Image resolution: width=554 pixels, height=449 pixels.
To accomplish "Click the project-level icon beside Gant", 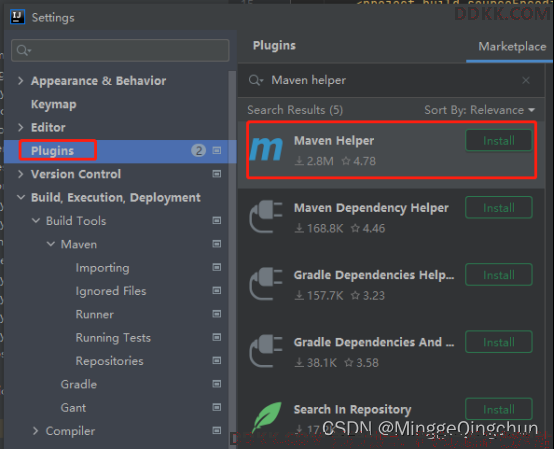I will (x=217, y=407).
